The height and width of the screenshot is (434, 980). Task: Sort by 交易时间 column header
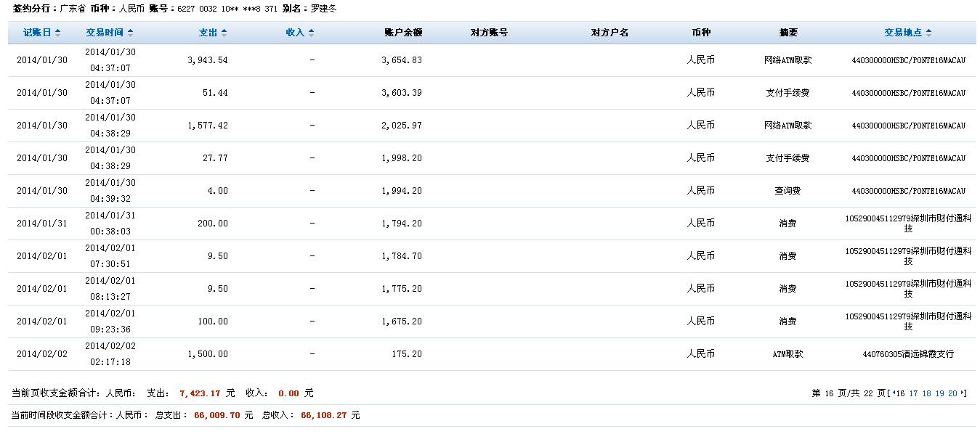(105, 33)
